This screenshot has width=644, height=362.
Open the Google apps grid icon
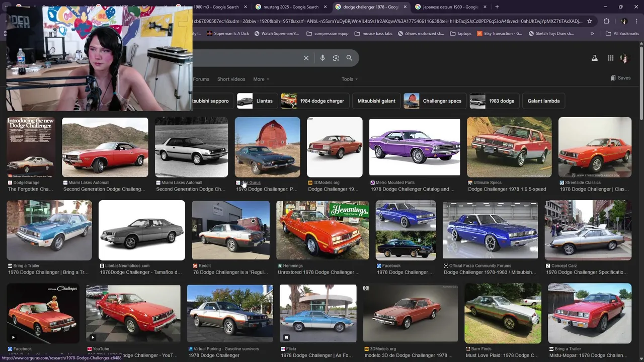pos(610,58)
